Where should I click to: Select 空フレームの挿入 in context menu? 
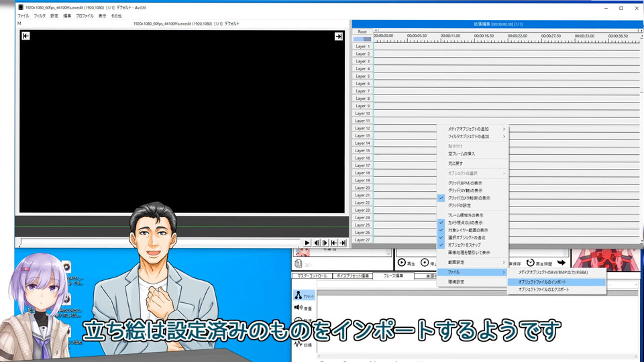[472, 154]
